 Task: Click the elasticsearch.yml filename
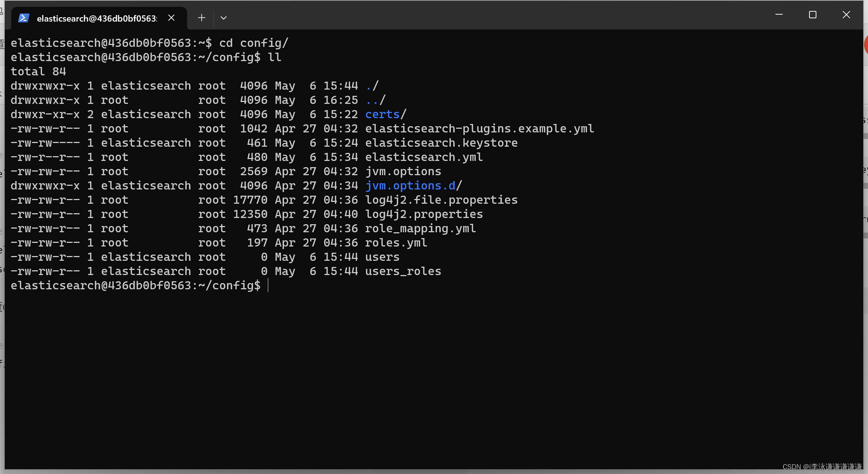coord(423,157)
